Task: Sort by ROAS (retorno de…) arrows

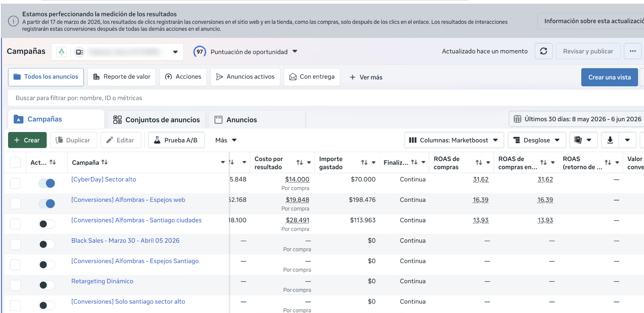Action: (x=608, y=163)
